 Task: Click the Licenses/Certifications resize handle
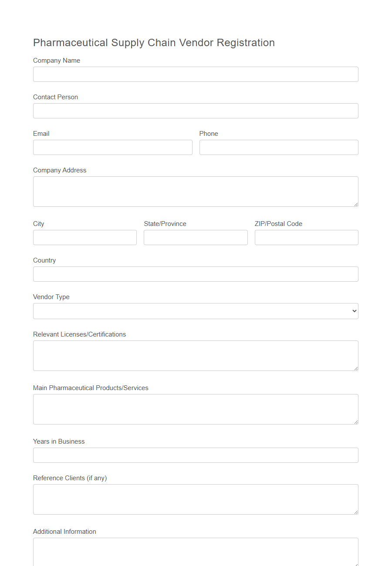(356, 369)
